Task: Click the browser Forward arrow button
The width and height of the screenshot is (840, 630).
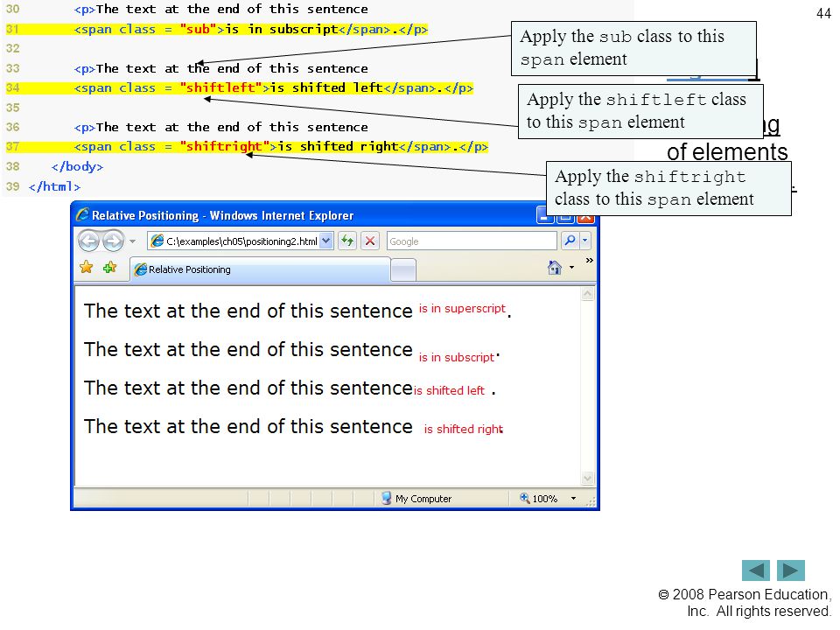Action: 113,241
